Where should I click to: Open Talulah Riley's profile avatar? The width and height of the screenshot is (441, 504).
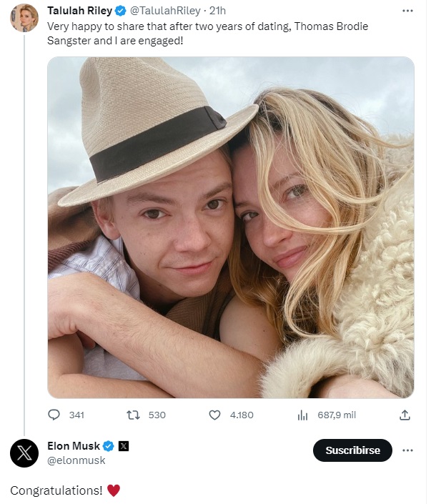(x=24, y=18)
